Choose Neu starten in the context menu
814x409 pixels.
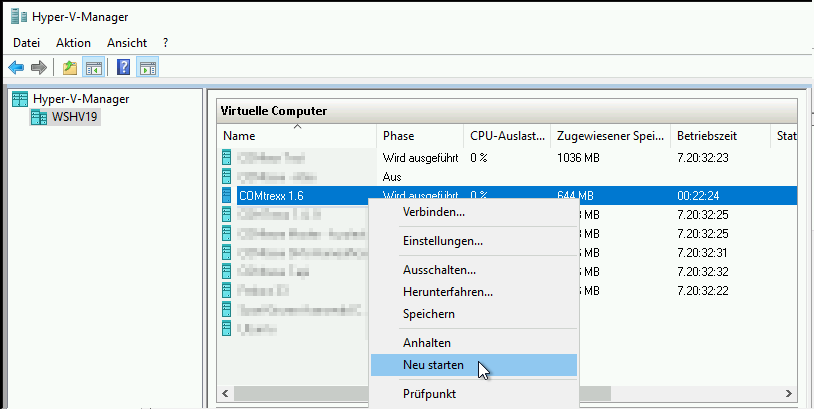point(474,365)
